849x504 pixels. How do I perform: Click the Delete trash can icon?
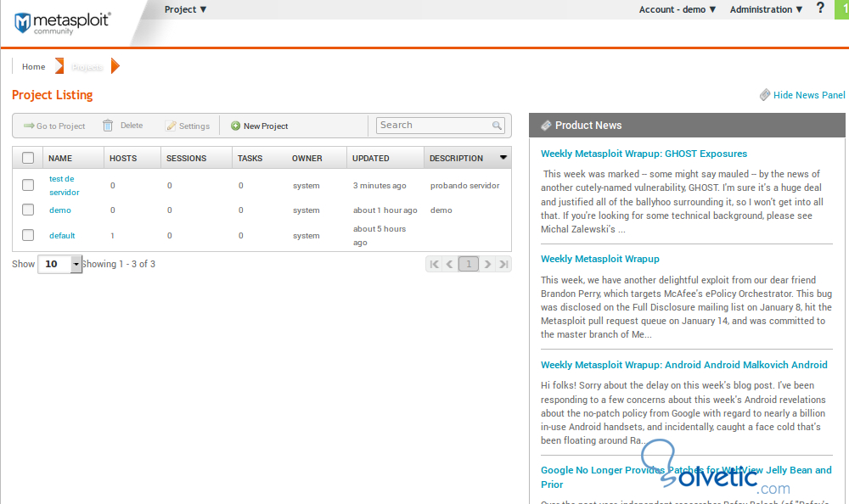pos(108,126)
